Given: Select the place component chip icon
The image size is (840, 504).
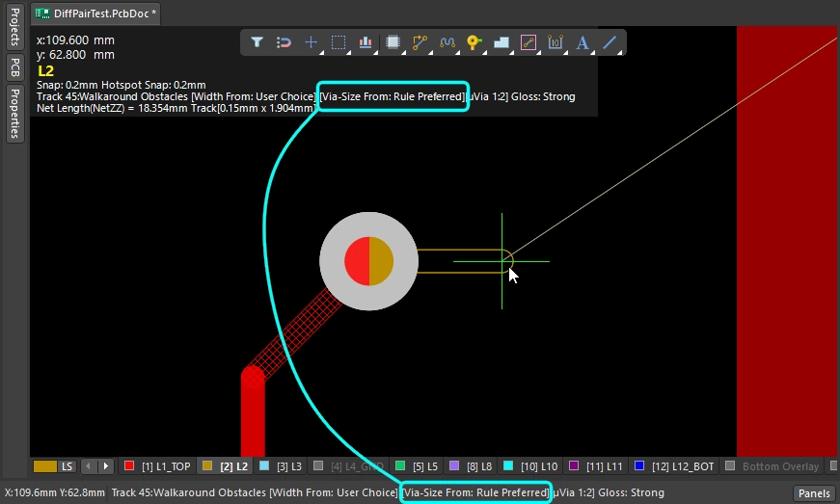Looking at the screenshot, I should click(393, 42).
